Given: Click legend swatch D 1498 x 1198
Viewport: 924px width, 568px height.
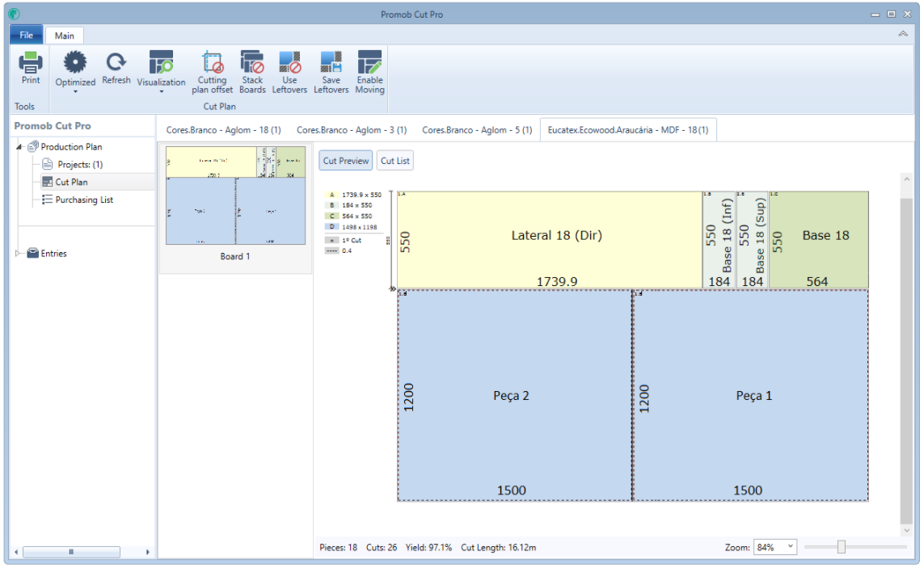Looking at the screenshot, I should pyautogui.click(x=331, y=227).
